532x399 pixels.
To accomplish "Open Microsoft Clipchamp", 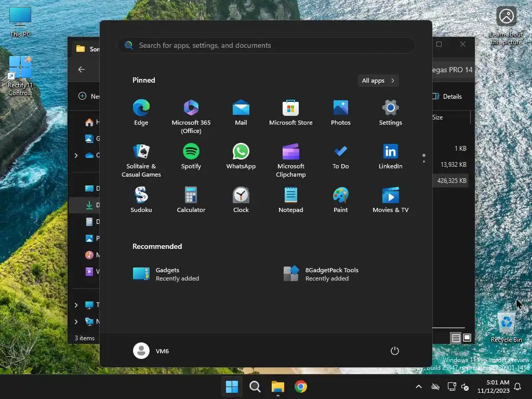I will pyautogui.click(x=291, y=161).
